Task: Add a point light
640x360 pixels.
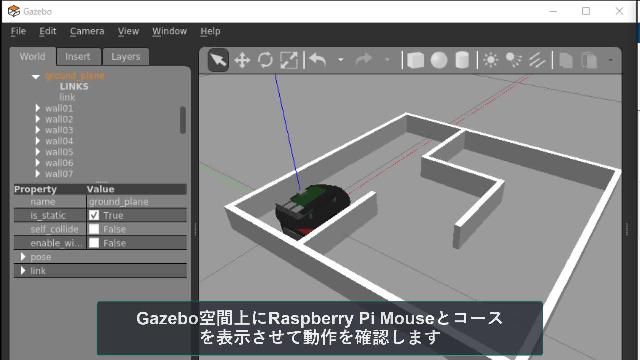Action: (491, 60)
